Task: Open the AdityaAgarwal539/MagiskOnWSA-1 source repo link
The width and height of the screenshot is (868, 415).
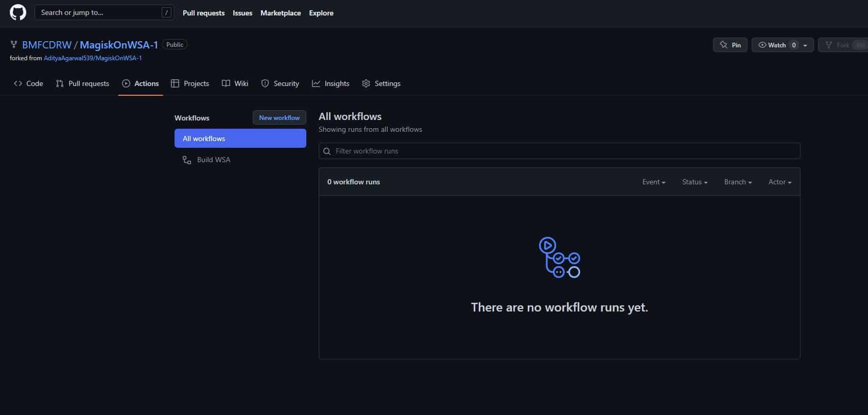Action: point(93,58)
